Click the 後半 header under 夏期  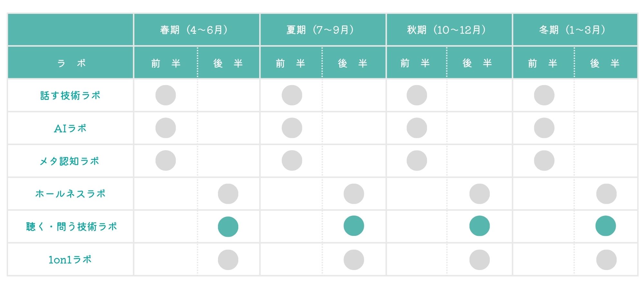point(354,63)
